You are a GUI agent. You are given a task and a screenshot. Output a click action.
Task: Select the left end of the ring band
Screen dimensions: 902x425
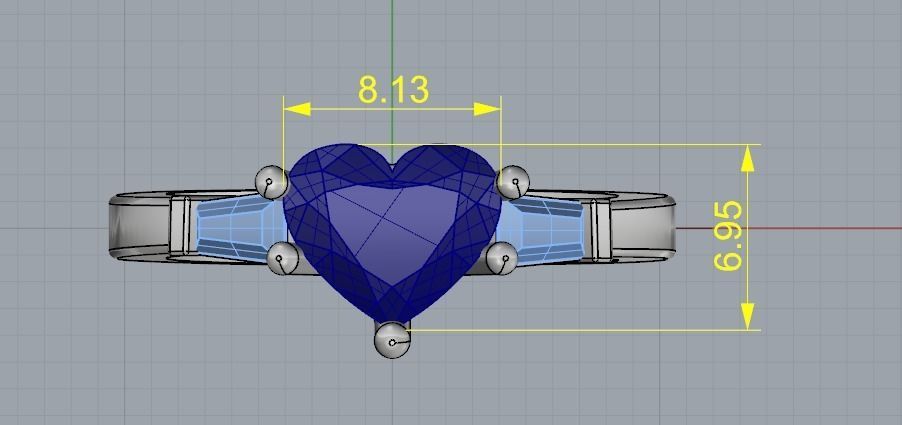click(x=139, y=226)
